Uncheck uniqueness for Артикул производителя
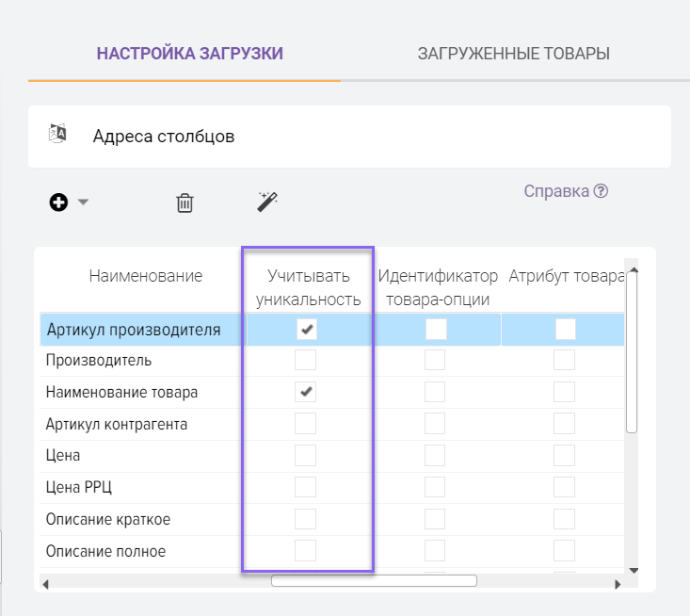The image size is (690, 616). tap(306, 329)
